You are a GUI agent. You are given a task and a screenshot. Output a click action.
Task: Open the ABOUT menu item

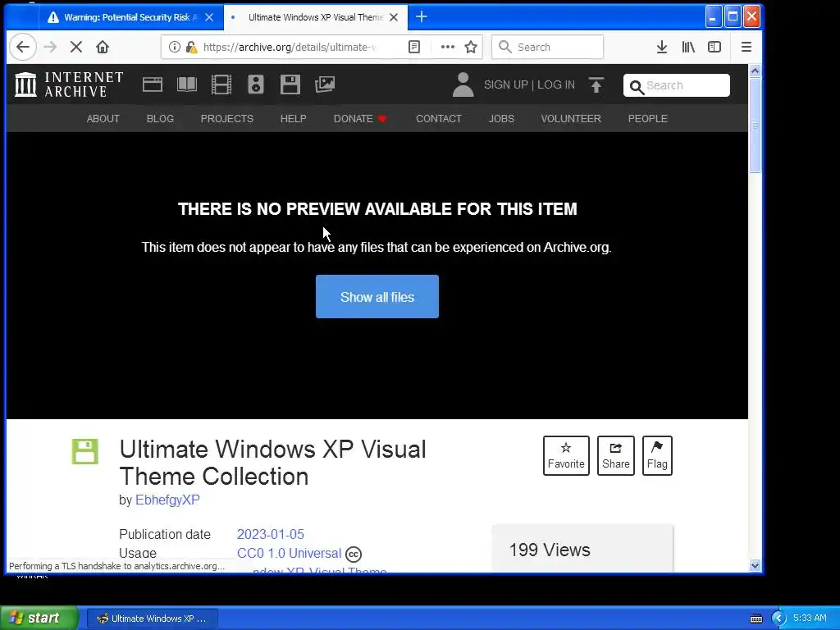click(103, 118)
